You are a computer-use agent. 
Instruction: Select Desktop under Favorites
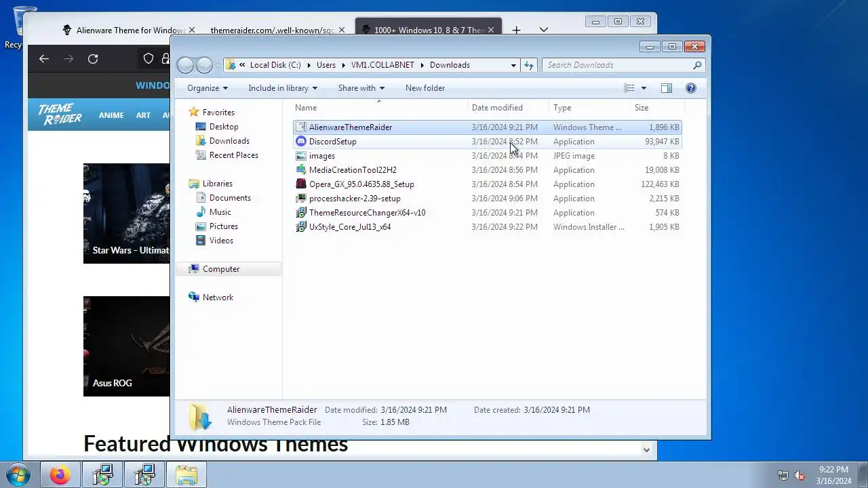point(224,127)
